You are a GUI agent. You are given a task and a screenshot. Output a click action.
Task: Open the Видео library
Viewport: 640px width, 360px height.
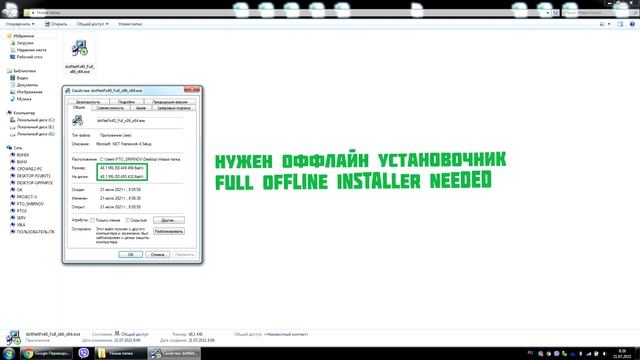tap(22, 78)
